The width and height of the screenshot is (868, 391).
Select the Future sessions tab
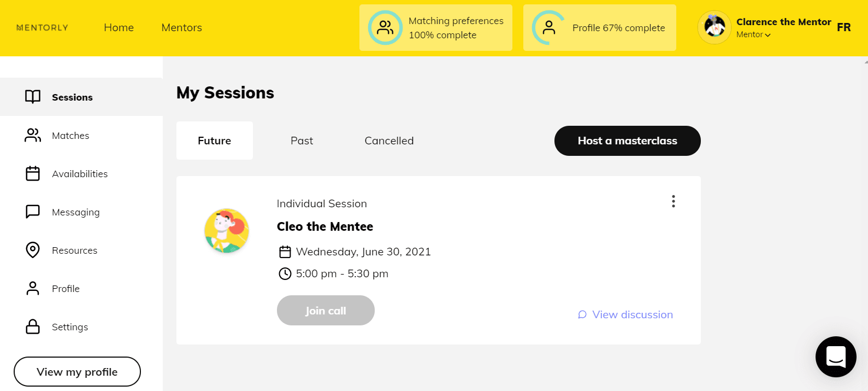click(x=214, y=141)
